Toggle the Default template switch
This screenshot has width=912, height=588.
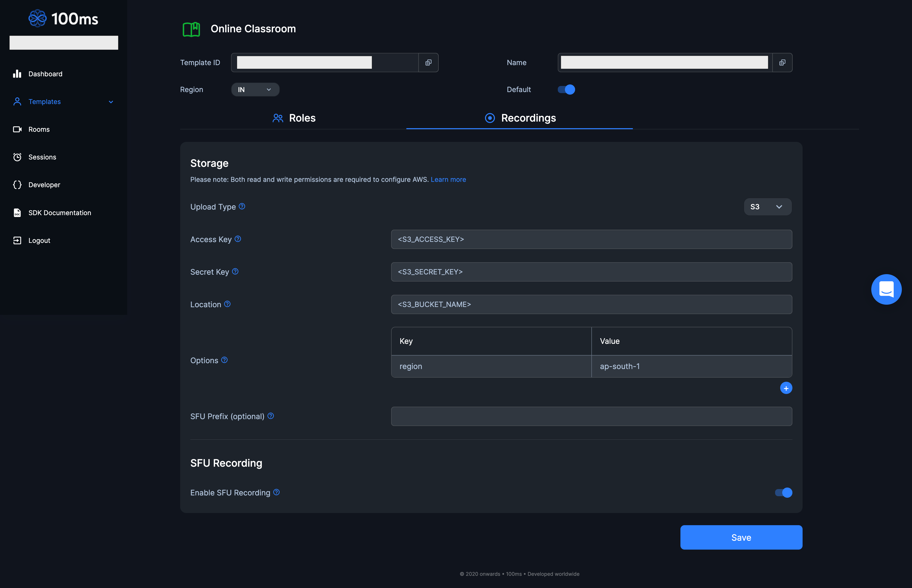(566, 89)
